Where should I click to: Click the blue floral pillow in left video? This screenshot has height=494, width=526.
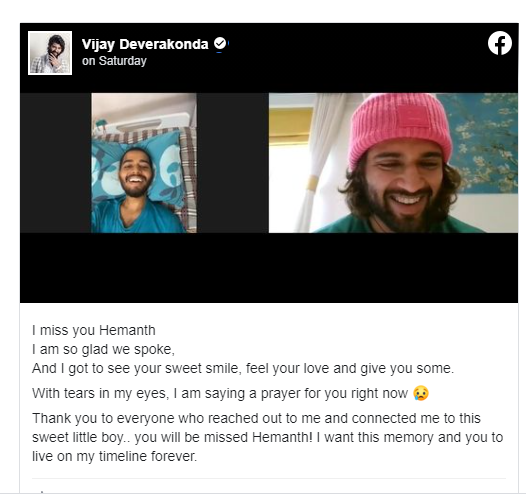pyautogui.click(x=141, y=168)
